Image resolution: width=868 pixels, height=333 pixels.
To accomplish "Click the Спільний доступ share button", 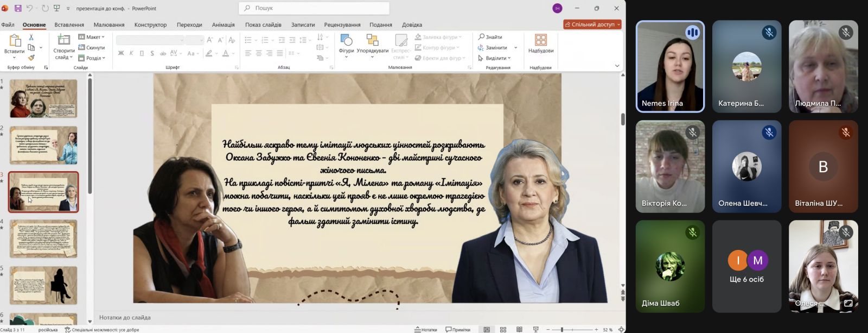I will (592, 24).
